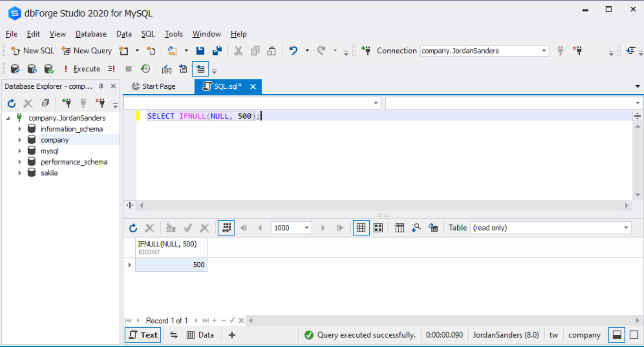Open the Tools menu
This screenshot has height=347, width=644.
click(x=174, y=34)
